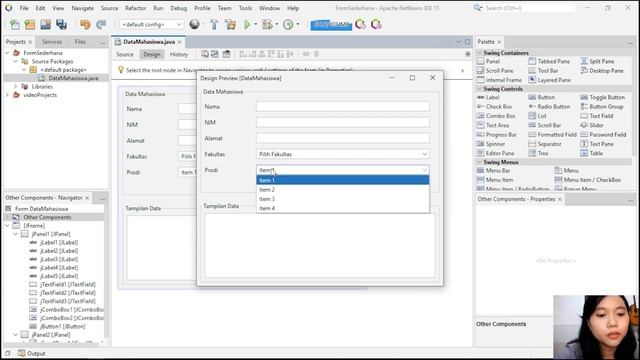
Task: Open the Output panel button
Action: 32,353
